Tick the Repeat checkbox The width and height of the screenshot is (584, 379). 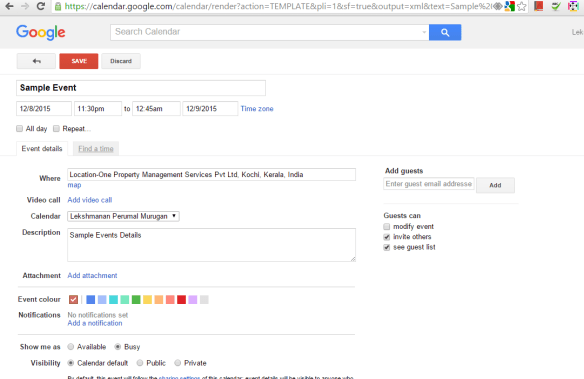[x=56, y=128]
